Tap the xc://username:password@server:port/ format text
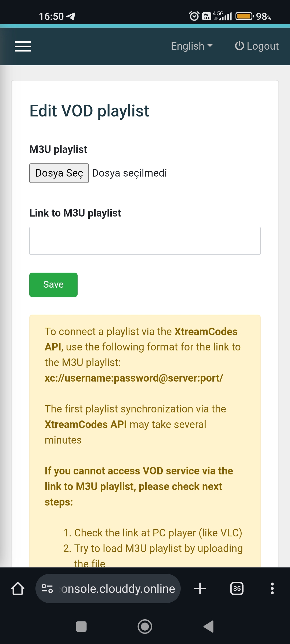 [x=134, y=378]
